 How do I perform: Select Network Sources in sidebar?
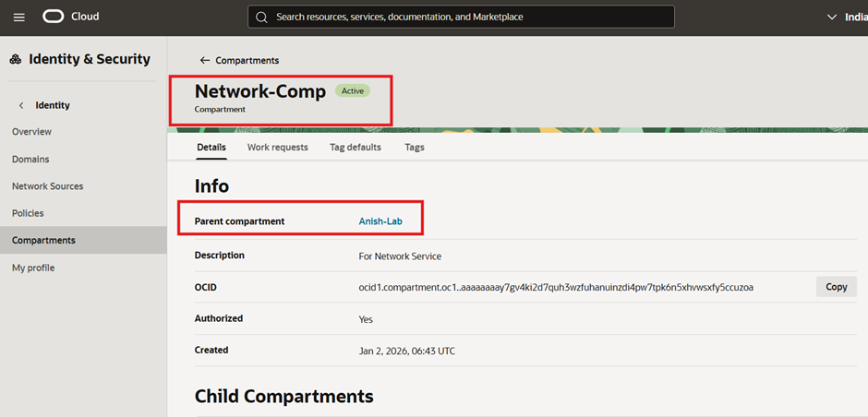[47, 186]
